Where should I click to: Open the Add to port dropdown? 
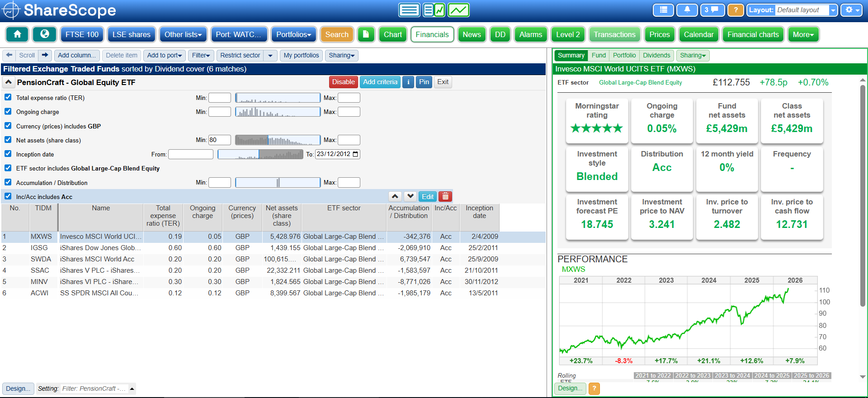165,55
